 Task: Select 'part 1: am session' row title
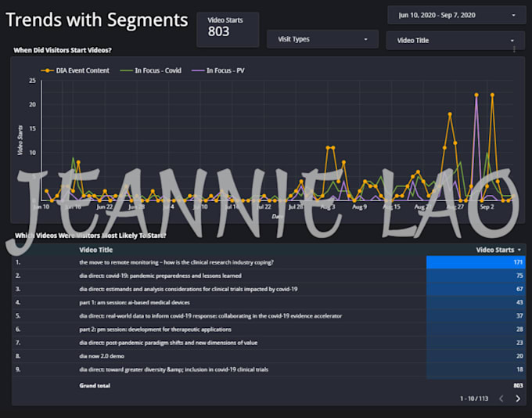pyautogui.click(x=135, y=303)
